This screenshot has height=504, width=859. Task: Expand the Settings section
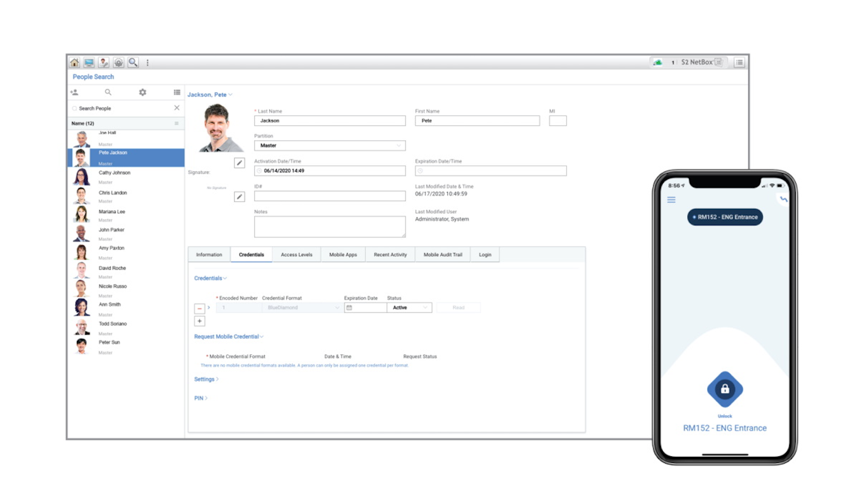(206, 379)
